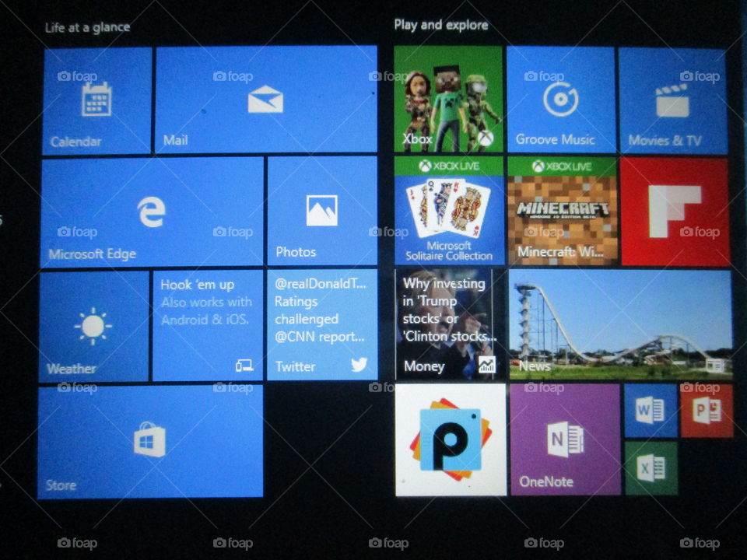Open Microsoft Edge
Screen dimensions: 747x560
[152, 210]
